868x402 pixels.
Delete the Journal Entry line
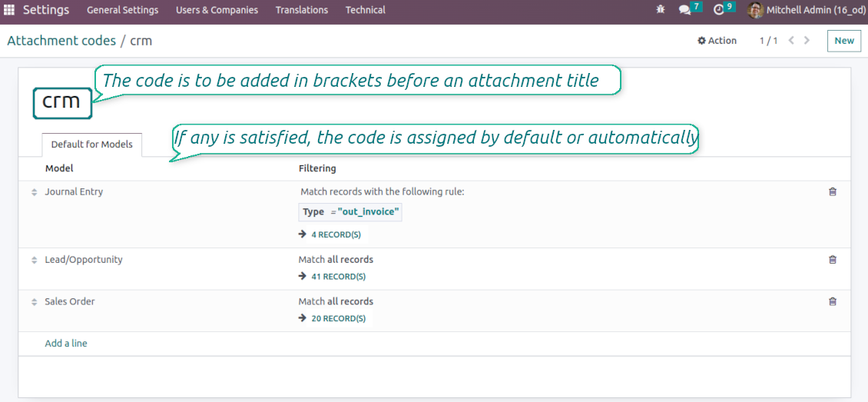tap(832, 191)
